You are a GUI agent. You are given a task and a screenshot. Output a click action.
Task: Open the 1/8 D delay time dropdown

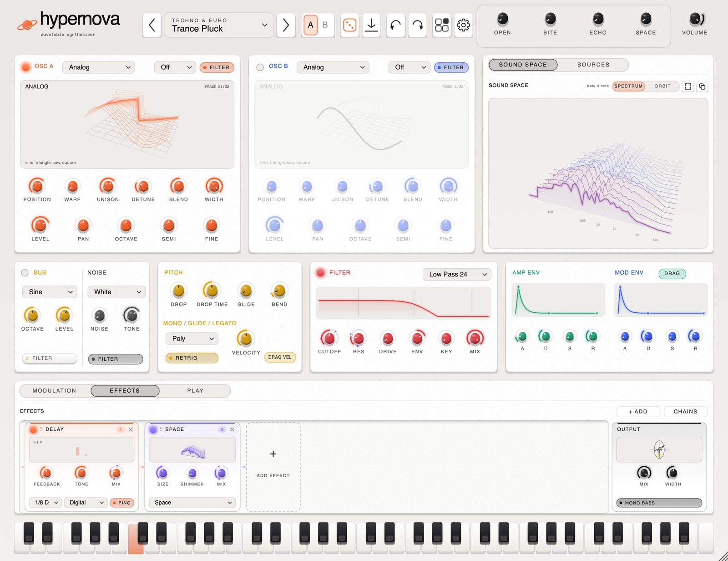click(46, 503)
